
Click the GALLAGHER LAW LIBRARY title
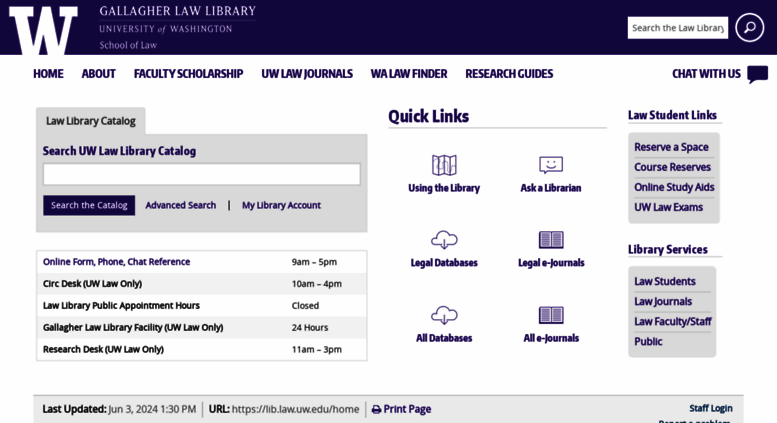coord(177,11)
